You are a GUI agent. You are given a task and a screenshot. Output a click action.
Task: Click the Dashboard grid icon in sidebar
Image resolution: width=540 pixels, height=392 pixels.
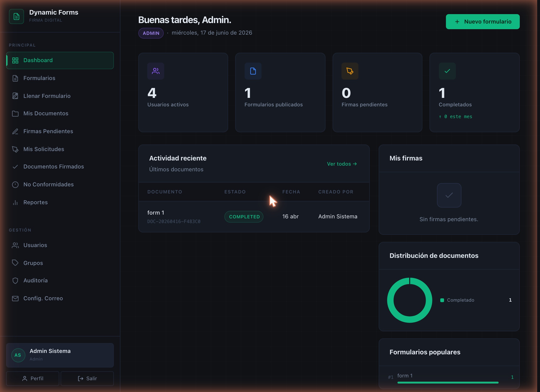[15, 60]
